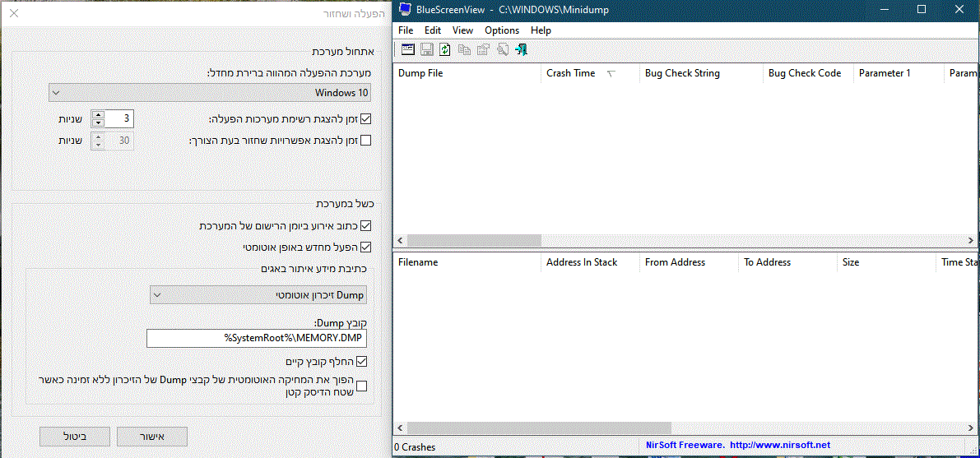Open the Options menu in BlueScreenView
Screen dimensions: 980x458
(x=502, y=30)
